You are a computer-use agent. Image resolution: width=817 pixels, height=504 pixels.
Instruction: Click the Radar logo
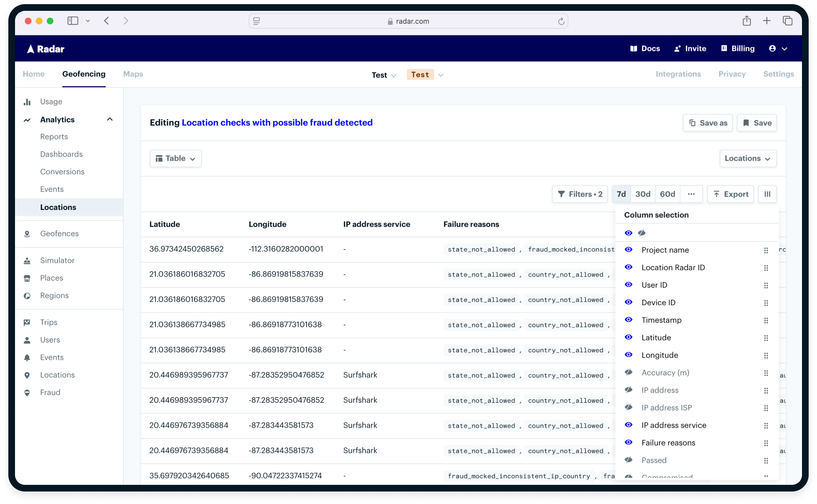pyautogui.click(x=46, y=49)
